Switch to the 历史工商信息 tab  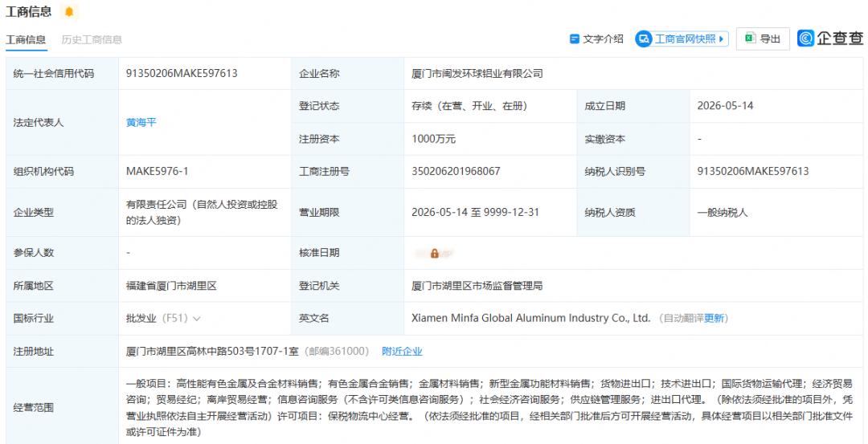[92, 40]
